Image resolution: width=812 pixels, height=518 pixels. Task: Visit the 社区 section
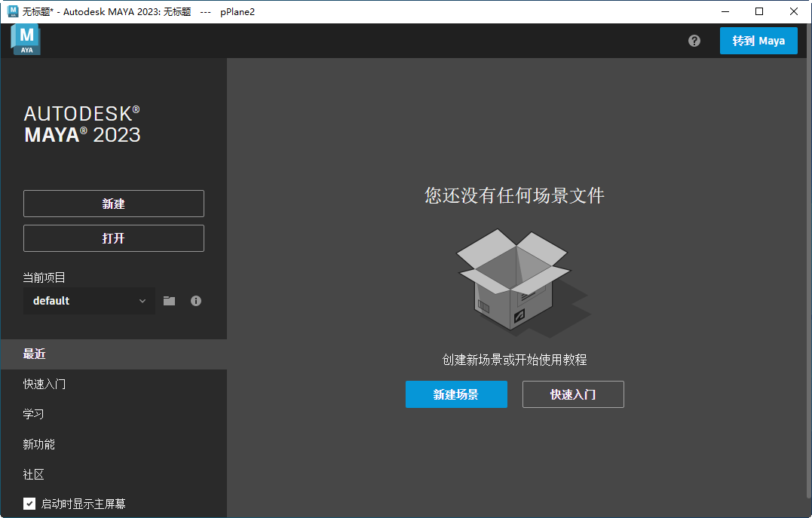click(34, 474)
